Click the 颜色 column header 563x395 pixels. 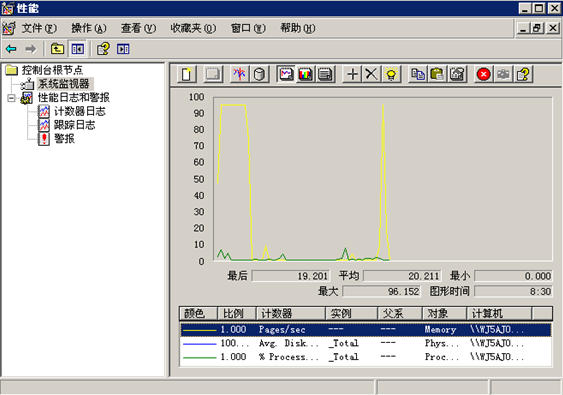click(x=198, y=313)
